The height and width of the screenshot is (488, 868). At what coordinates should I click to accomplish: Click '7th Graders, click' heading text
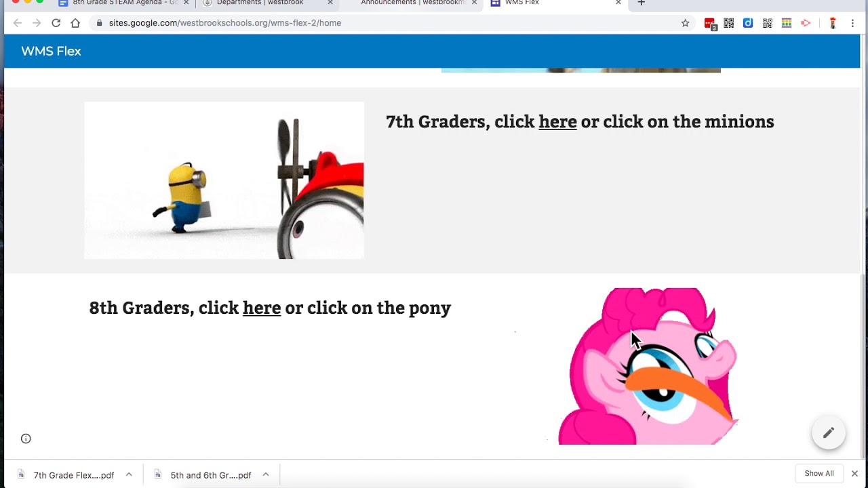point(460,121)
